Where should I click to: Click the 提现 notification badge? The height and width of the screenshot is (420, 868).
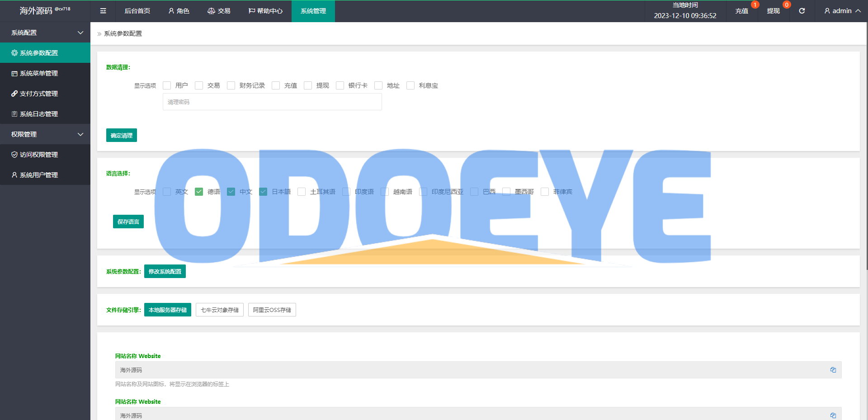(787, 5)
